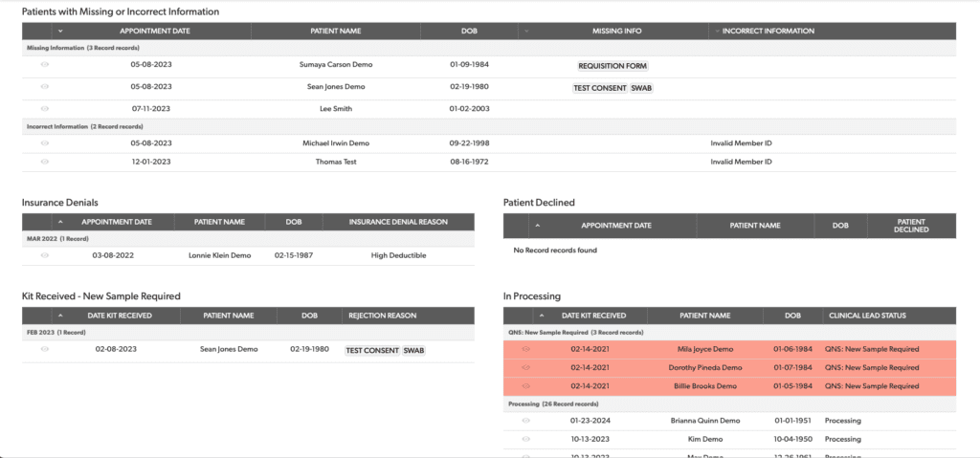Image resolution: width=980 pixels, height=458 pixels.
Task: Sort by Clinical Lead Status column
Action: tap(867, 316)
